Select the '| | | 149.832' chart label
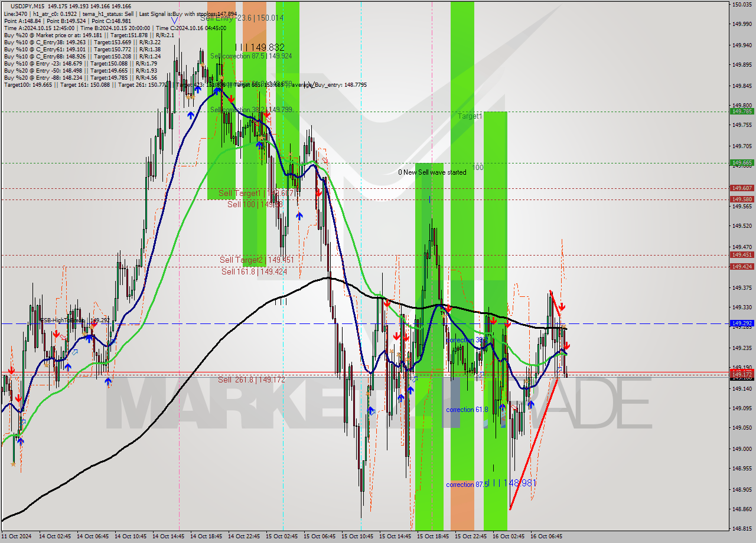This screenshot has height=543, width=756. [x=260, y=47]
